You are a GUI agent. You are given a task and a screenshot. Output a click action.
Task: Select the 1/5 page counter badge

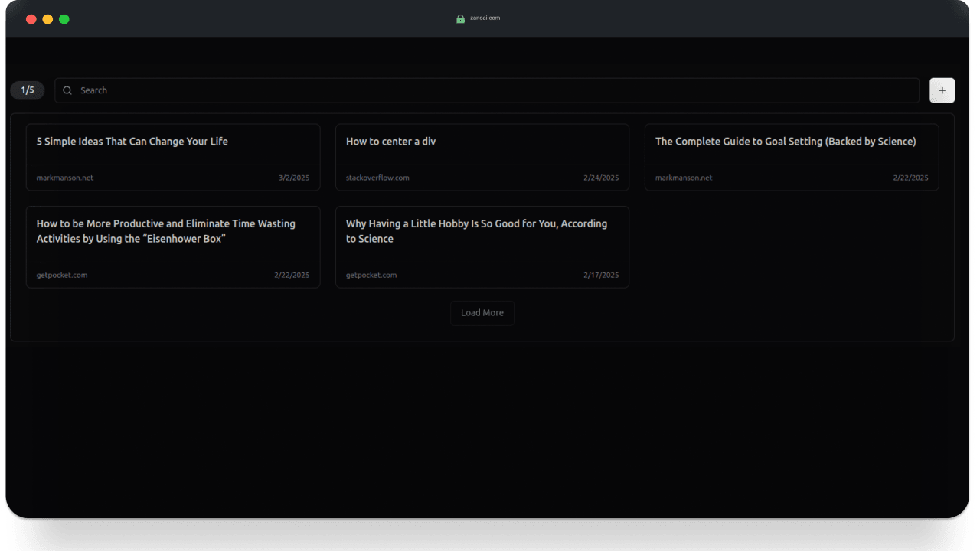click(x=28, y=90)
